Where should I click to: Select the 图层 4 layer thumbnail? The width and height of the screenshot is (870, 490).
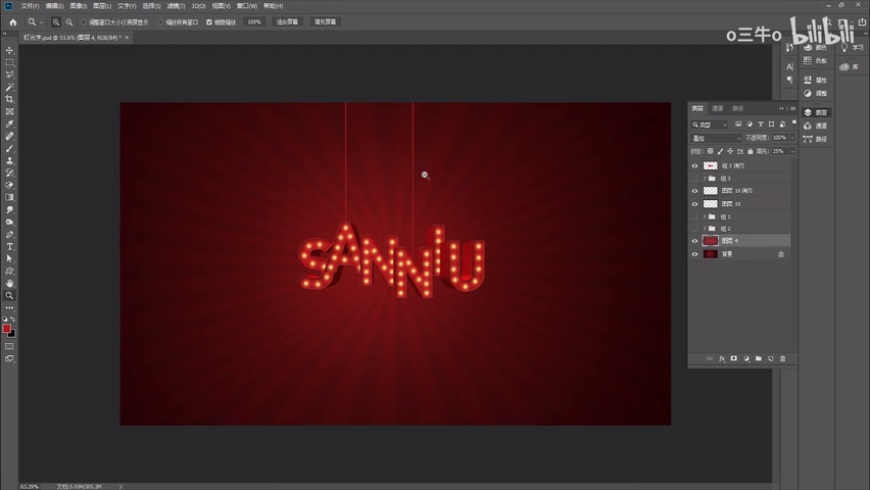click(711, 241)
